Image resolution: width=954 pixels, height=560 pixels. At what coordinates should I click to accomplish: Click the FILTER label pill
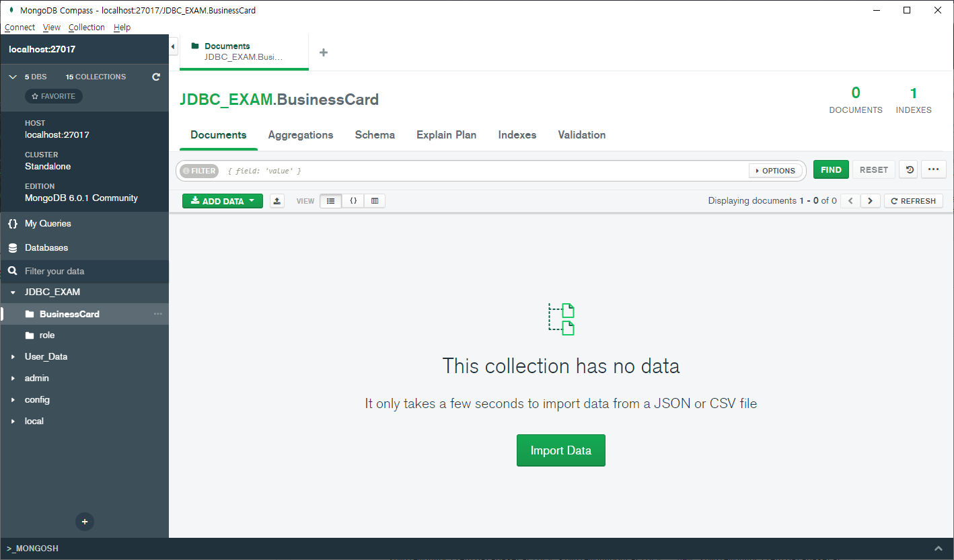tap(199, 171)
